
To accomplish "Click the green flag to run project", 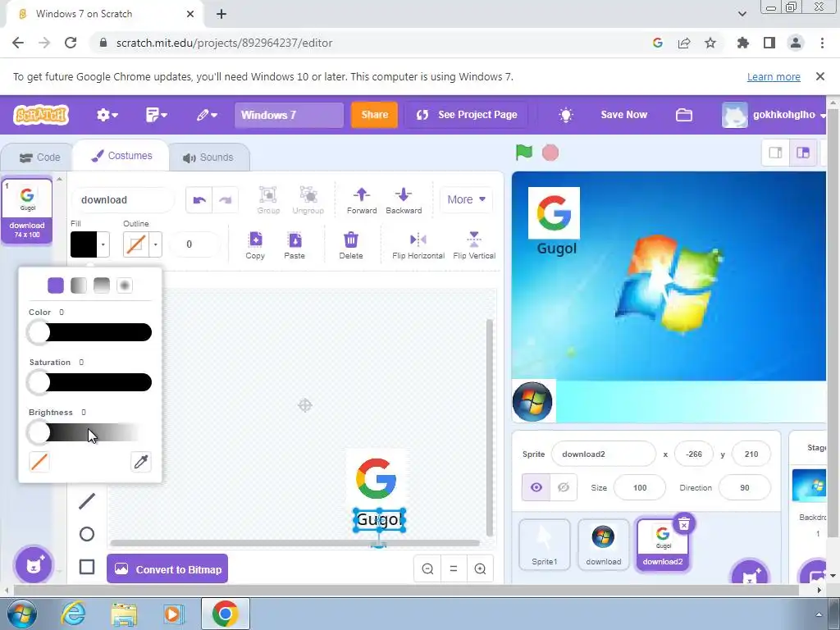I will 524,153.
